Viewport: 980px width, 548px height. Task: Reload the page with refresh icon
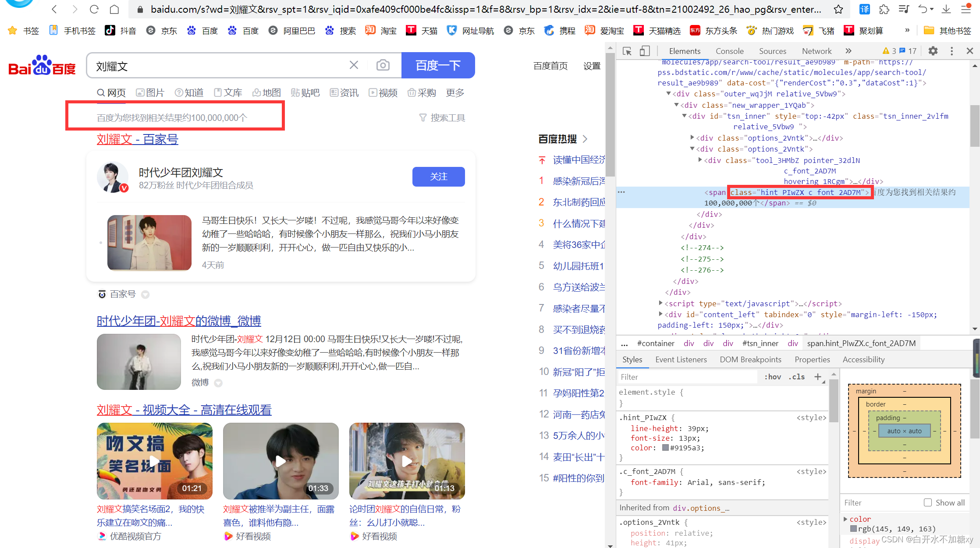pos(94,9)
